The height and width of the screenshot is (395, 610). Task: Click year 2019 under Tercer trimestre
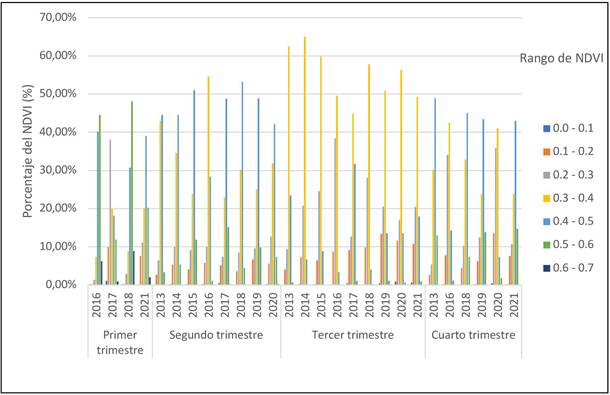386,305
